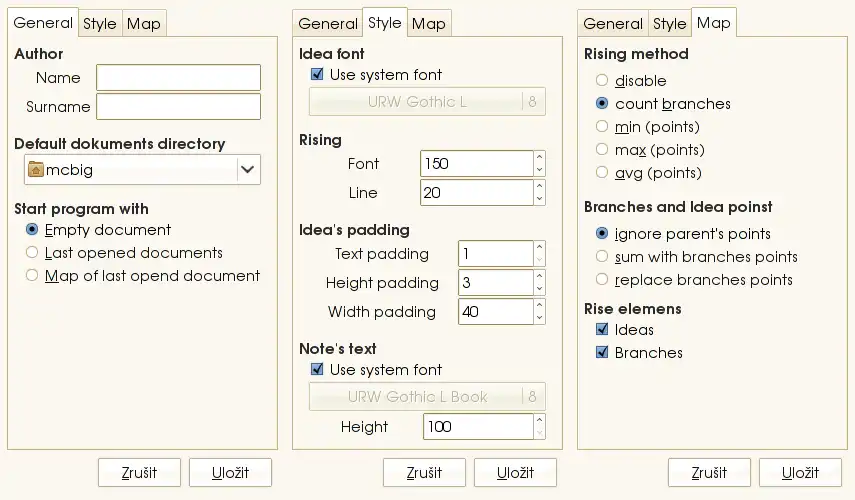The width and height of the screenshot is (855, 500).
Task: Uncheck Use system font under Idea font
Action: coord(317,75)
